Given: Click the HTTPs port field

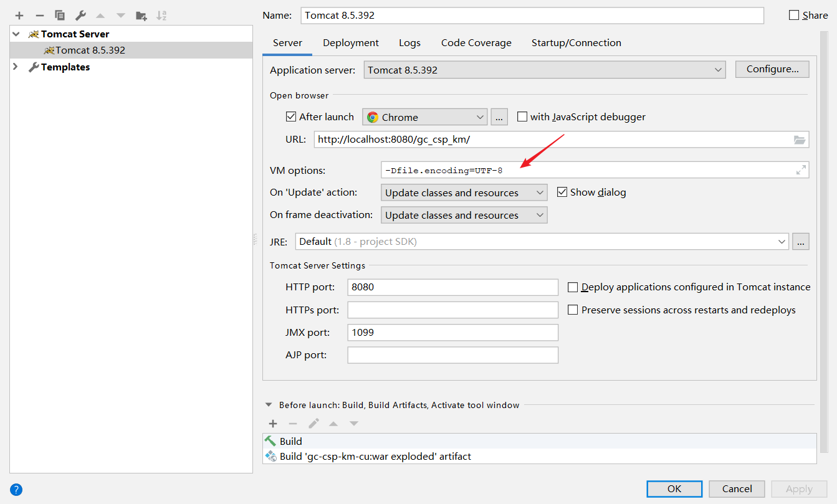Looking at the screenshot, I should 452,310.
